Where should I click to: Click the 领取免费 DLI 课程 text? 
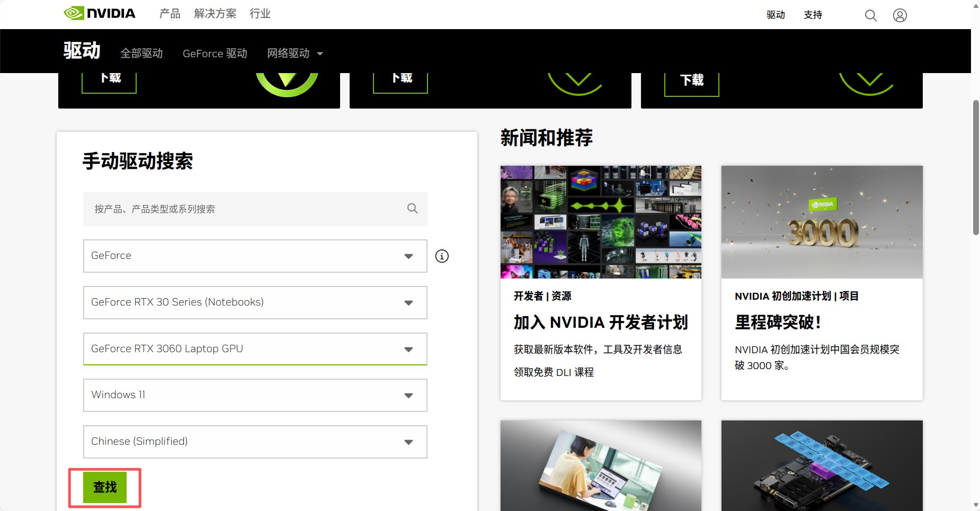tap(554, 372)
